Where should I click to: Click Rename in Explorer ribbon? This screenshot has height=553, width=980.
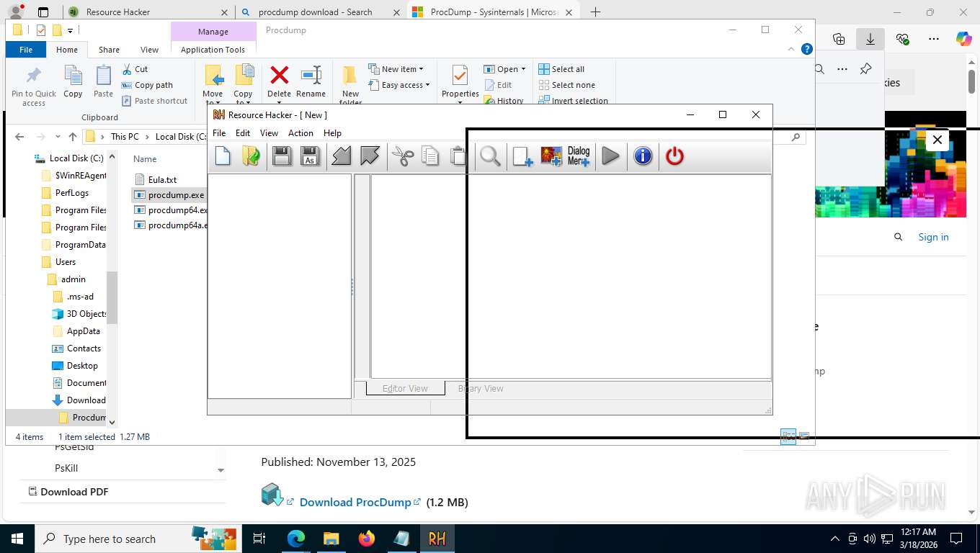pos(311,82)
